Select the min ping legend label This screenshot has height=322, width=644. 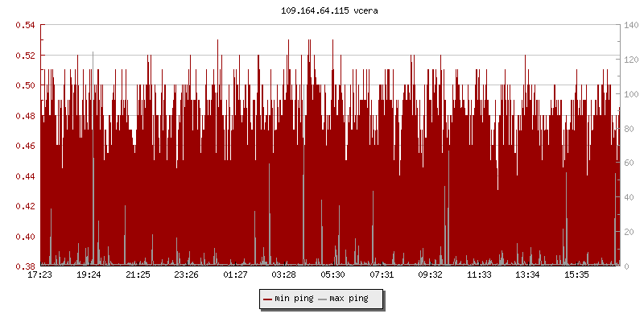pyautogui.click(x=293, y=299)
